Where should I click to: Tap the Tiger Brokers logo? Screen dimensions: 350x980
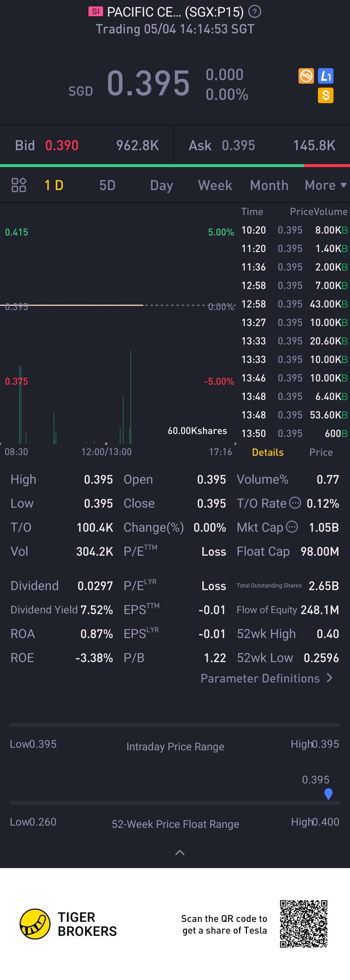click(35, 924)
